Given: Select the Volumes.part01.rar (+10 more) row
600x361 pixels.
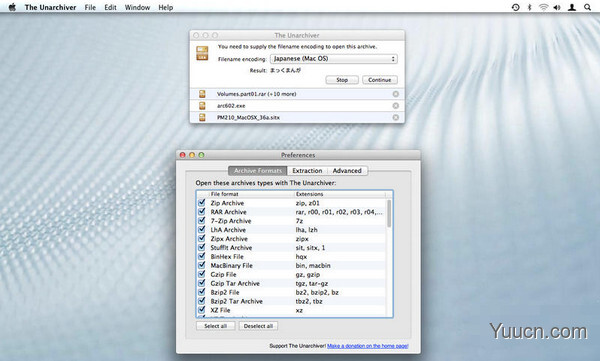Looking at the screenshot, I should [297, 94].
